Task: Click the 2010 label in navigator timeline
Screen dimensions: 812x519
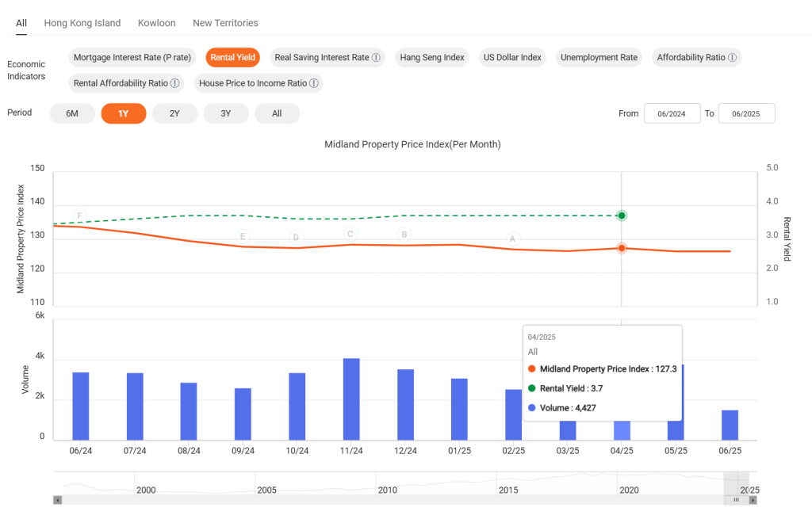Action: pos(387,490)
